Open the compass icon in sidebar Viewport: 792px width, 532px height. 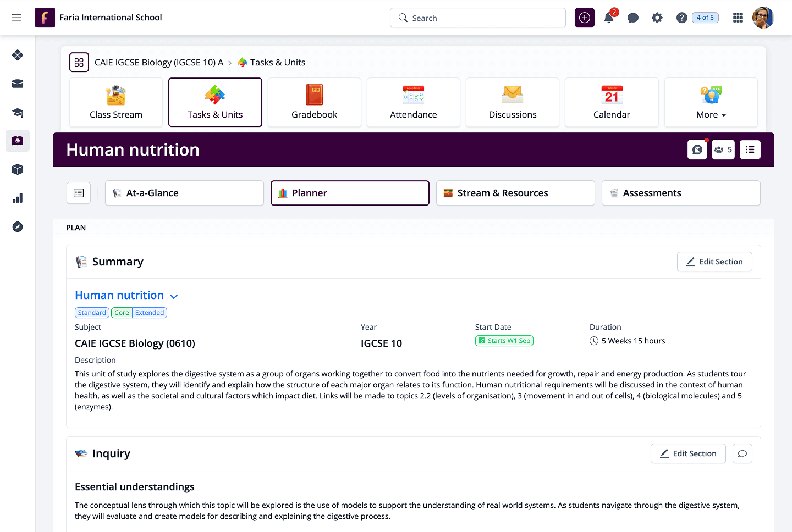18,226
